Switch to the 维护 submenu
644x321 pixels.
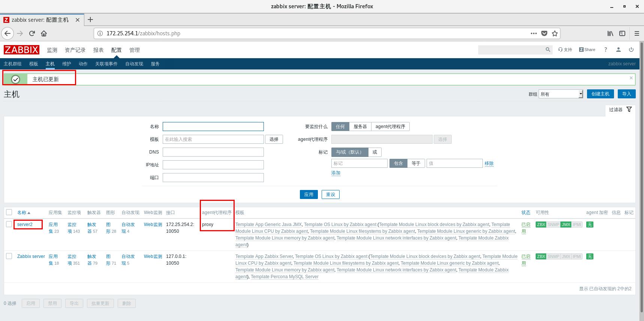67,64
